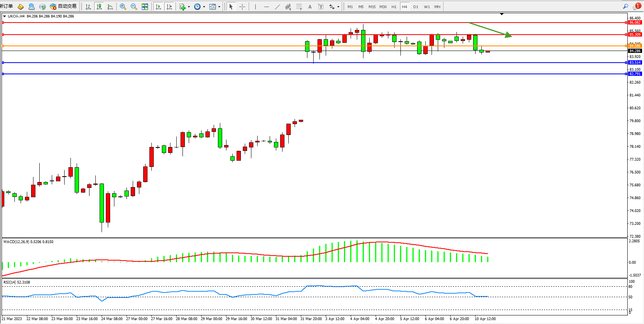Screen dimensions: 644x324
Task: Zoom in on the chart
Action: point(123,7)
